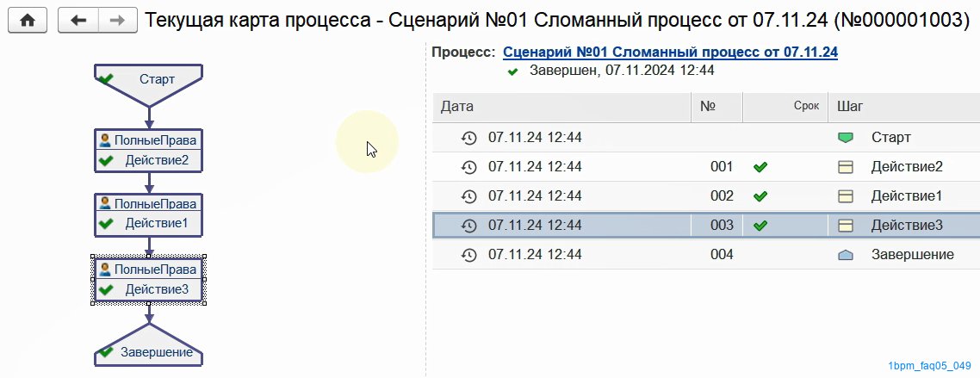Open the process link Сценарий №01 Сломанный процесс
The height and width of the screenshot is (378, 980).
coord(670,52)
